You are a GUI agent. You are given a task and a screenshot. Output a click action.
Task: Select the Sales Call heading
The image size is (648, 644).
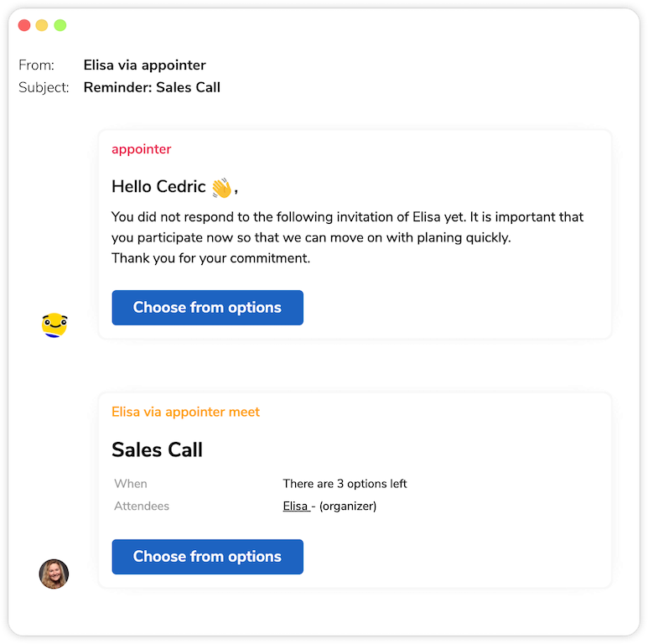[x=157, y=449]
